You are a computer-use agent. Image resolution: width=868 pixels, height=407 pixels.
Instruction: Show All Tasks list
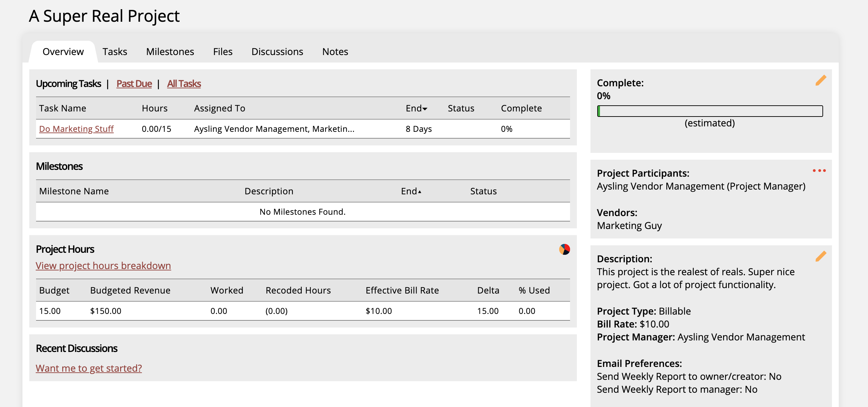coord(184,84)
